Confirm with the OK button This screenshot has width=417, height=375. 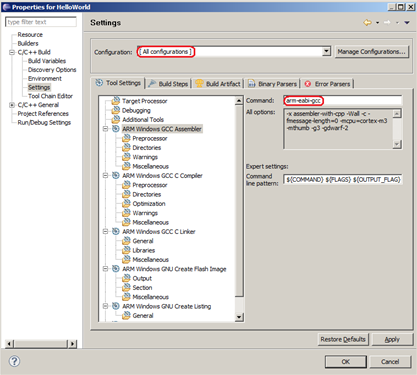(346, 362)
